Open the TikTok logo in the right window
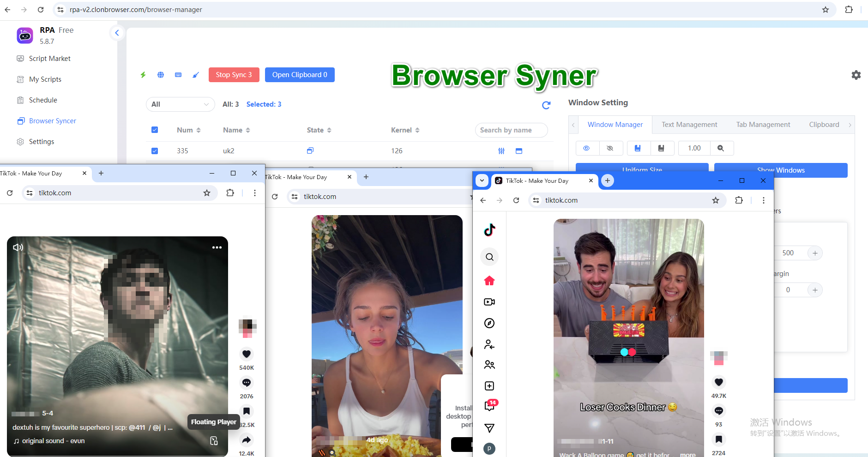The image size is (868, 457). 489,229
